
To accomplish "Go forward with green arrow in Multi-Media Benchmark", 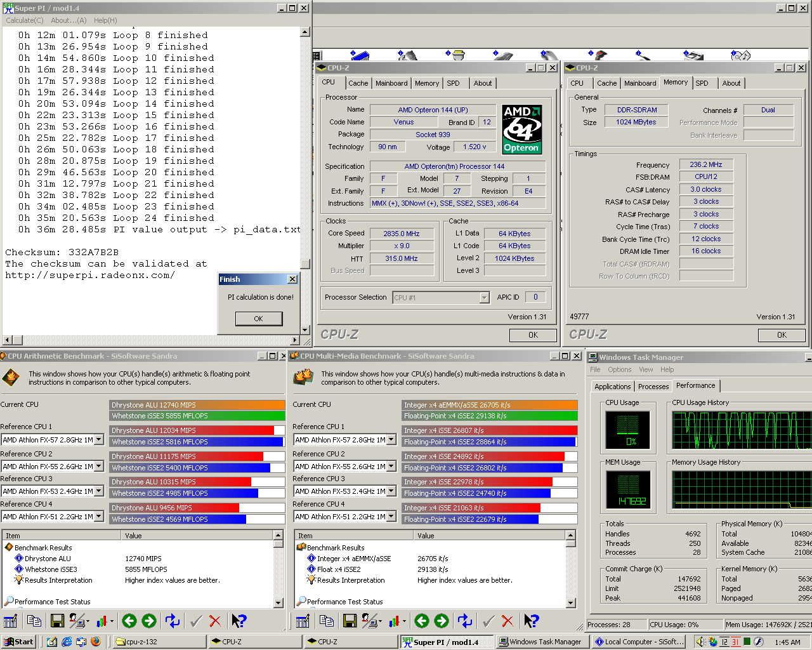I will (442, 621).
